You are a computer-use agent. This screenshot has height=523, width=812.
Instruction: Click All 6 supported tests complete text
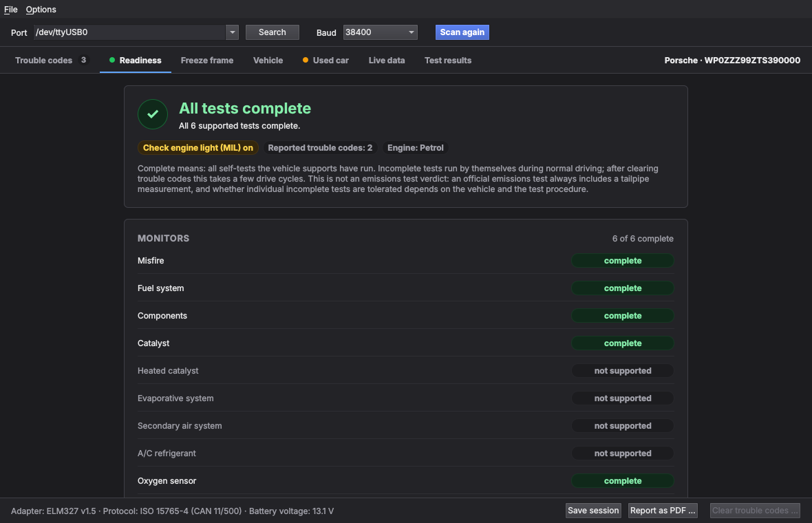pyautogui.click(x=239, y=126)
